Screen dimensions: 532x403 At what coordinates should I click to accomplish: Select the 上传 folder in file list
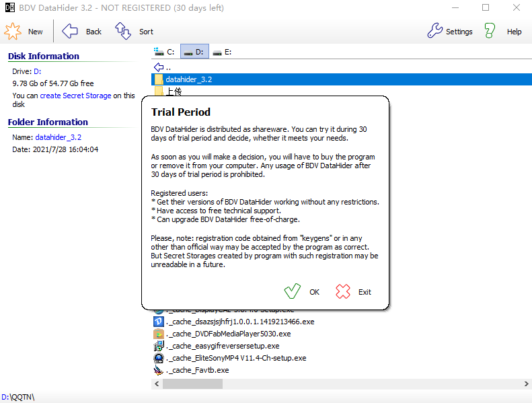click(174, 91)
